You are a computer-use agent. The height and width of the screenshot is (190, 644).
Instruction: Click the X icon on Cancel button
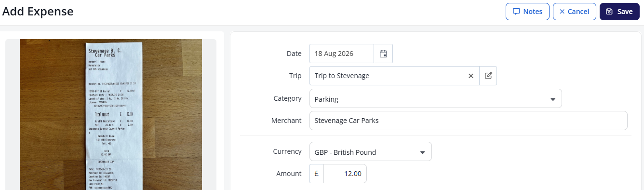[562, 12]
